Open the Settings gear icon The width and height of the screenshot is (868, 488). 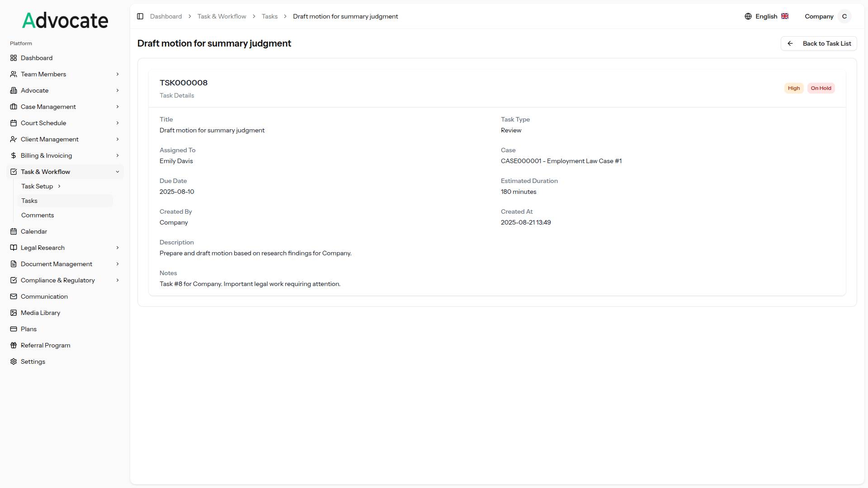pyautogui.click(x=14, y=361)
